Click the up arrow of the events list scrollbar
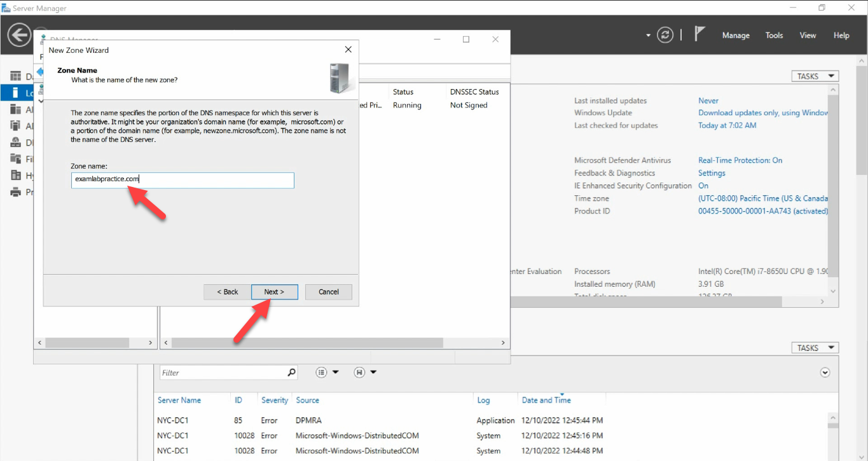 pyautogui.click(x=834, y=419)
